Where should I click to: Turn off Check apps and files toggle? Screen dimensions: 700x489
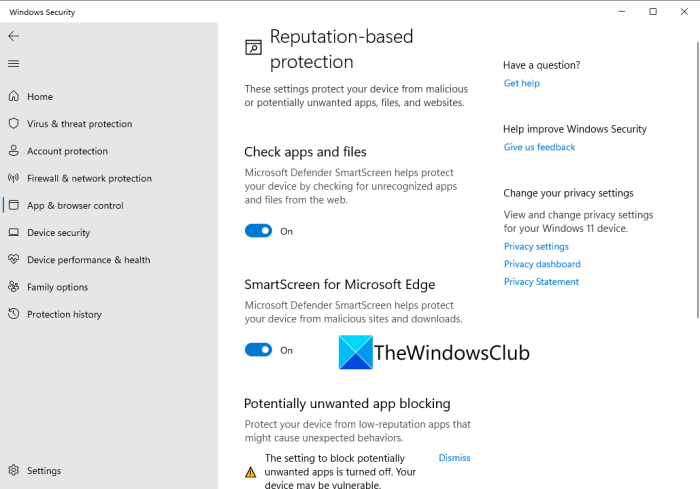click(258, 231)
